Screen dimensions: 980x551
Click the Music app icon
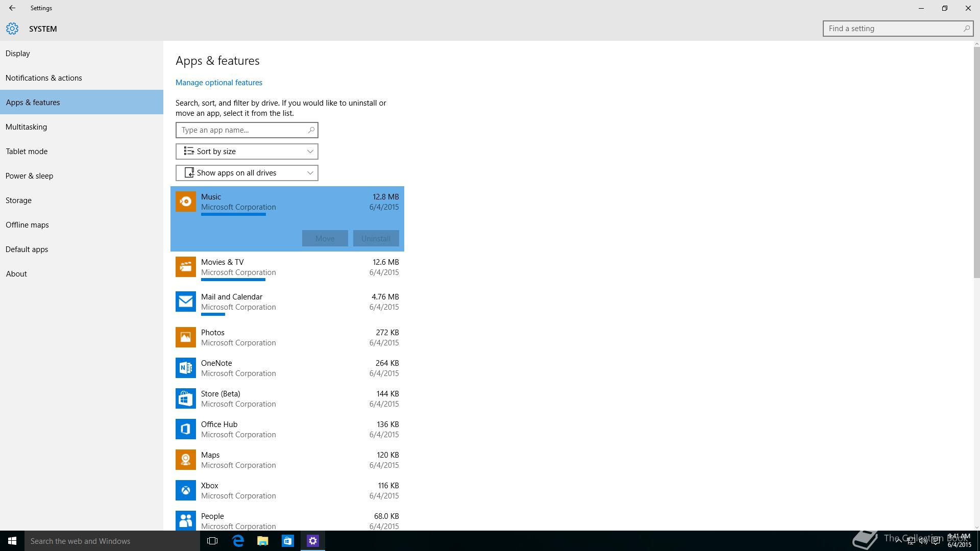[x=186, y=202]
